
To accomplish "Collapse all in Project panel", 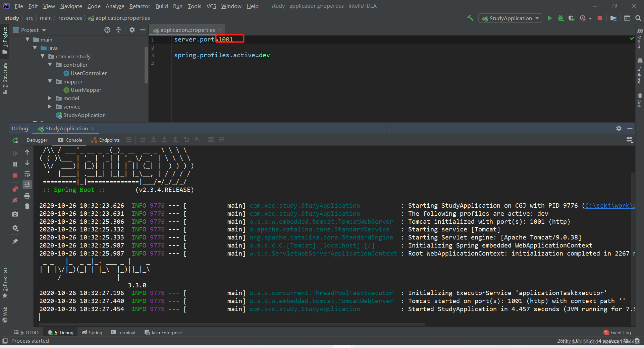I will [x=118, y=30].
